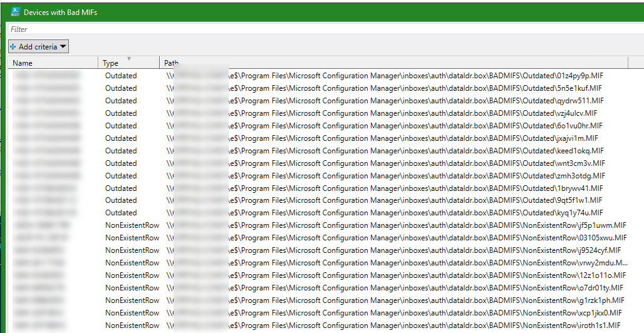Viewport: 644px width, 333px height.
Task: Click NonExistentRow type cell in 12z1o11o.MIF row
Action: [x=132, y=275]
